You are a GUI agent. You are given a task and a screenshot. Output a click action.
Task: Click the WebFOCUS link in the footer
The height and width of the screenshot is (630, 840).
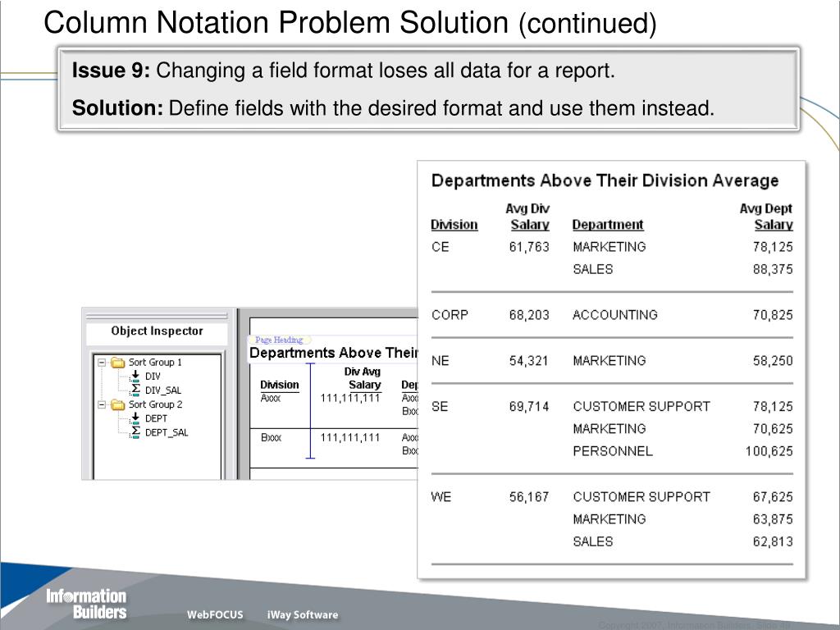coord(215,615)
